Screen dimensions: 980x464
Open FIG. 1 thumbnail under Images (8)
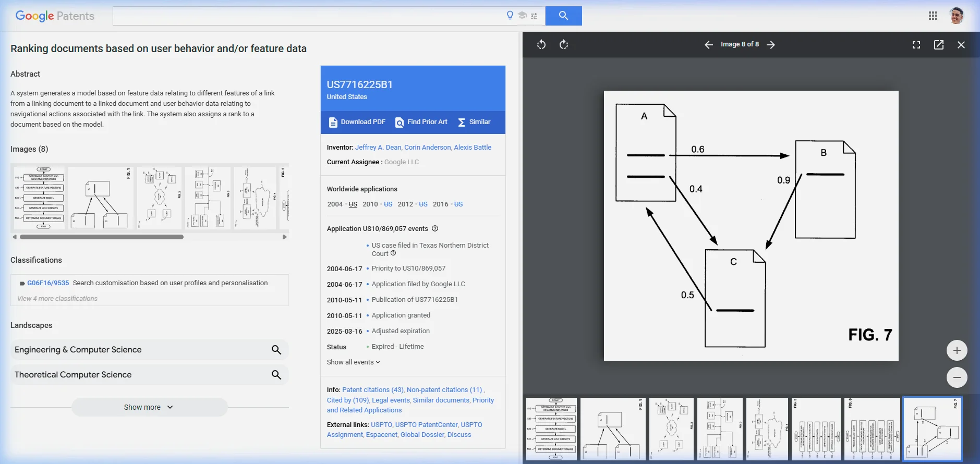point(101,198)
